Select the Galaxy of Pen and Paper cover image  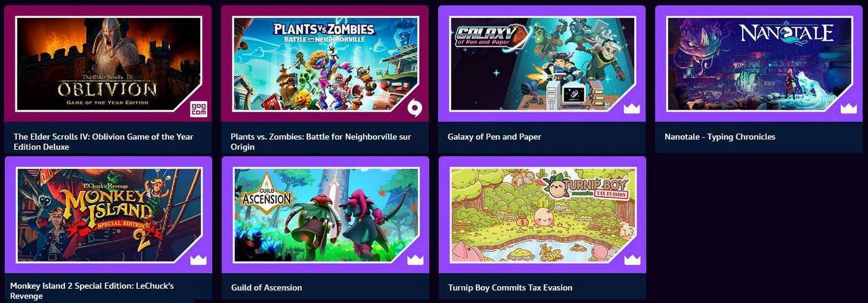[542, 64]
